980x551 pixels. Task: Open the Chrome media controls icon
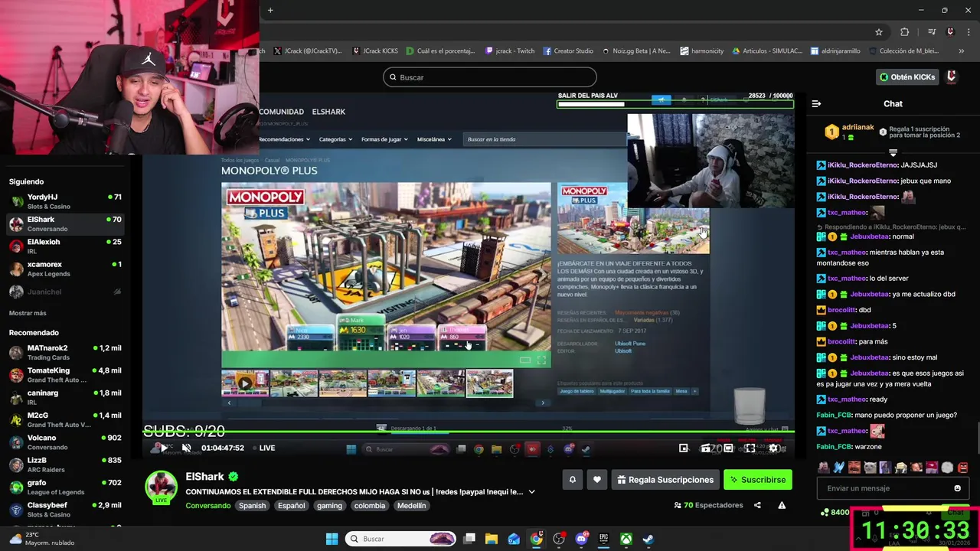932,31
